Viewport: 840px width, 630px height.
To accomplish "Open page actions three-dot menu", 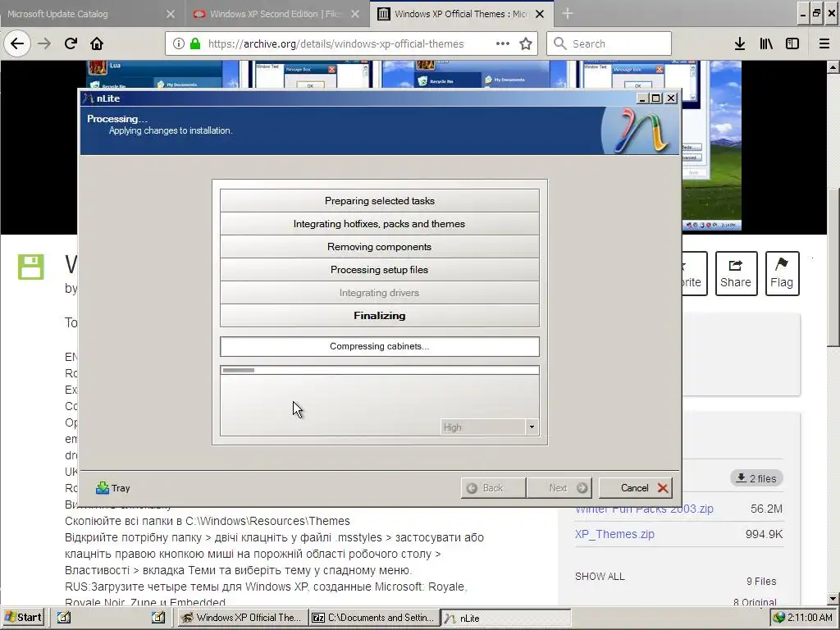I will (503, 43).
